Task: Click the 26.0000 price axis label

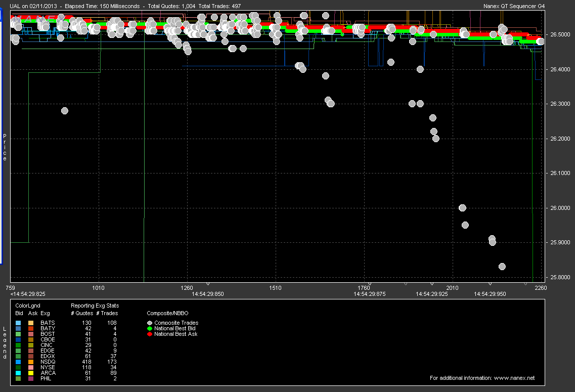Action: pos(560,208)
